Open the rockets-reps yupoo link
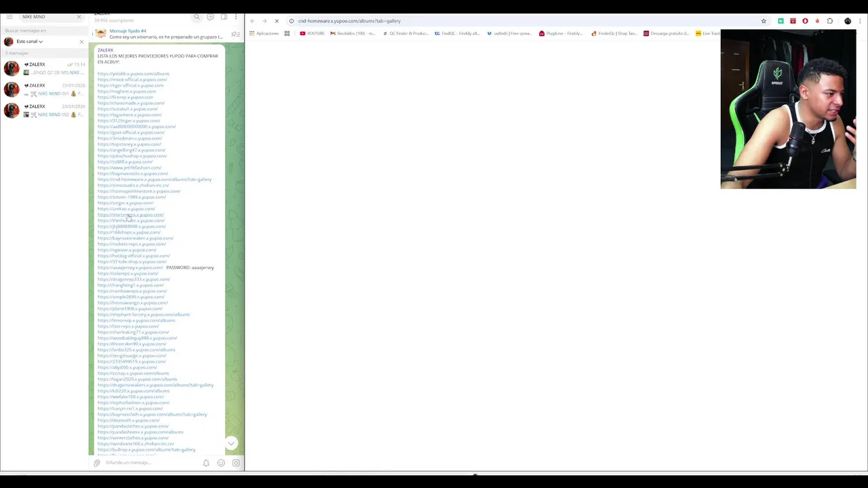Screen dimensions: 868x488 [x=132, y=244]
